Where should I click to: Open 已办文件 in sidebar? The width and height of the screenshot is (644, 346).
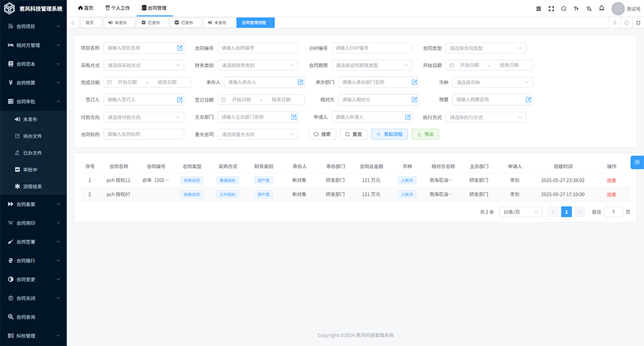(x=33, y=153)
